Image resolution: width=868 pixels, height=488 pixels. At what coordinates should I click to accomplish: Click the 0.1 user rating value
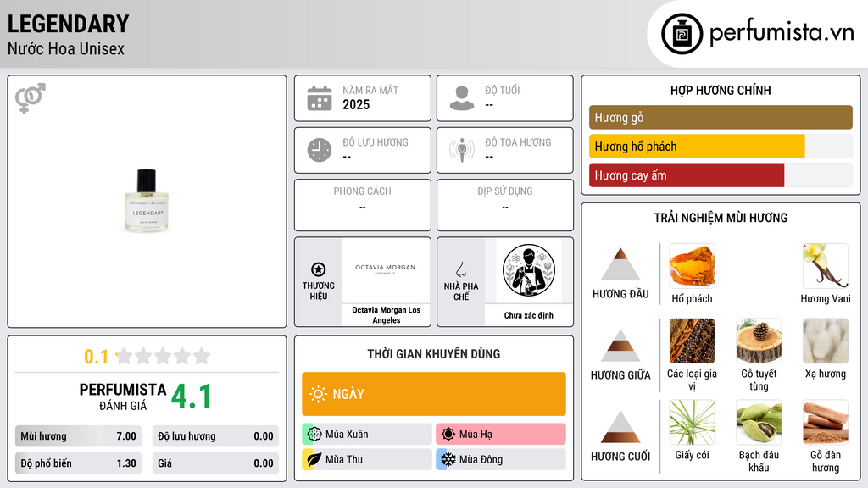point(97,357)
